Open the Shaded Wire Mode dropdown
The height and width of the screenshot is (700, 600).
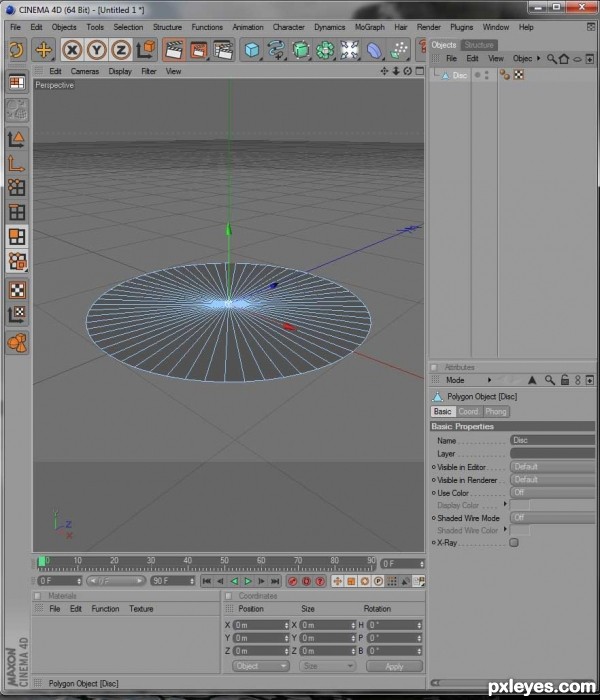point(552,518)
